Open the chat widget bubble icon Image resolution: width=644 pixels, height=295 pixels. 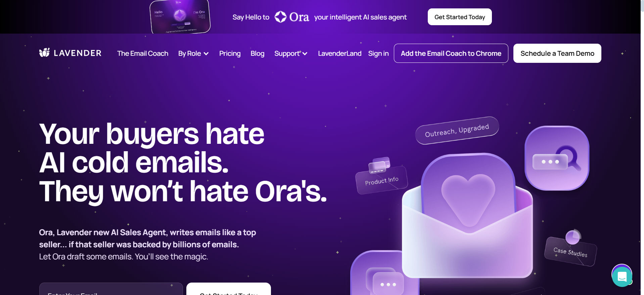click(x=622, y=276)
